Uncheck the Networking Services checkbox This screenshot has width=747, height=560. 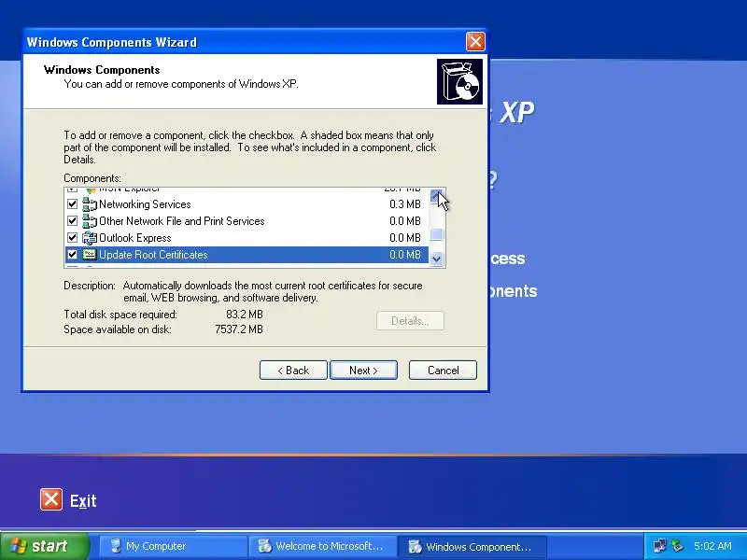coord(73,204)
